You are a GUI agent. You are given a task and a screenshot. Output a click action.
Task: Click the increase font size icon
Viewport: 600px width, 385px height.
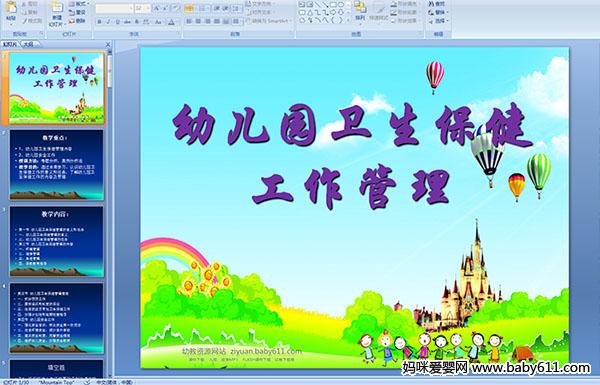(157, 8)
